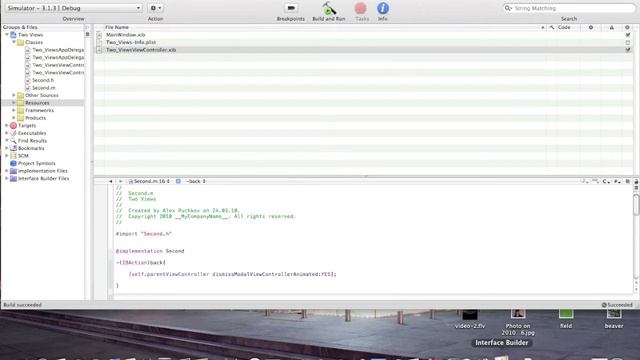Select the Resources group row

(x=43, y=103)
